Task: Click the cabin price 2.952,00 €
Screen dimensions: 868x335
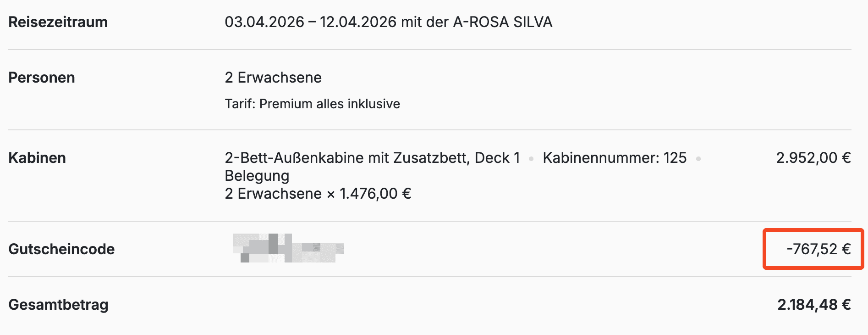Action: pyautogui.click(x=813, y=158)
